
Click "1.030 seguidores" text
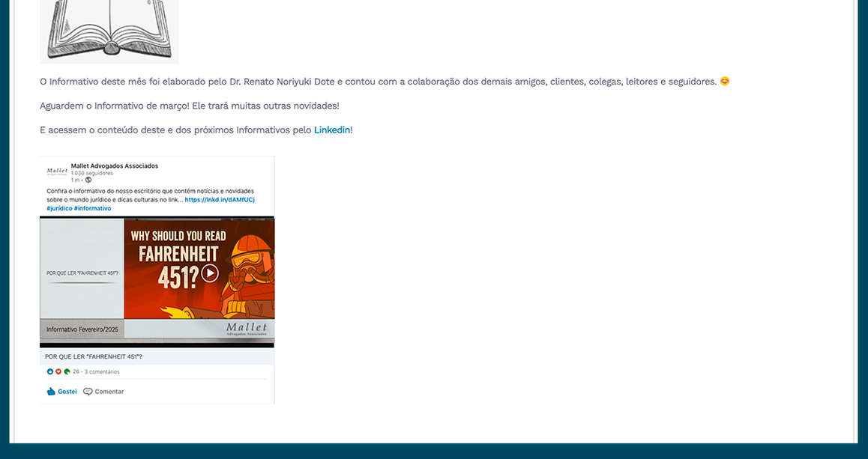[92, 173]
